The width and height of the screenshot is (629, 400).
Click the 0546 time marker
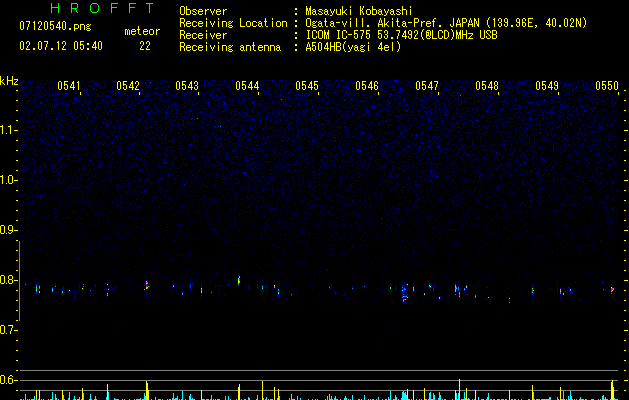coord(367,86)
